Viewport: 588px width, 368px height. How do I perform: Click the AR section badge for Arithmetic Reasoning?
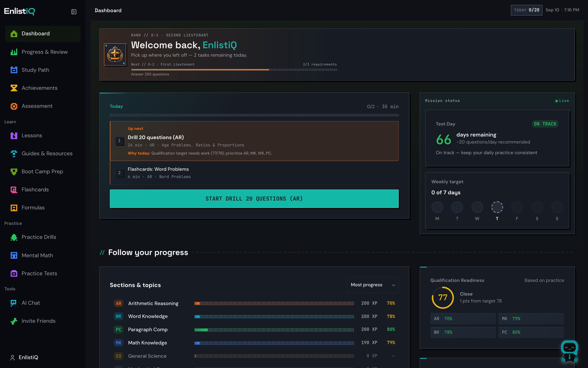click(118, 303)
